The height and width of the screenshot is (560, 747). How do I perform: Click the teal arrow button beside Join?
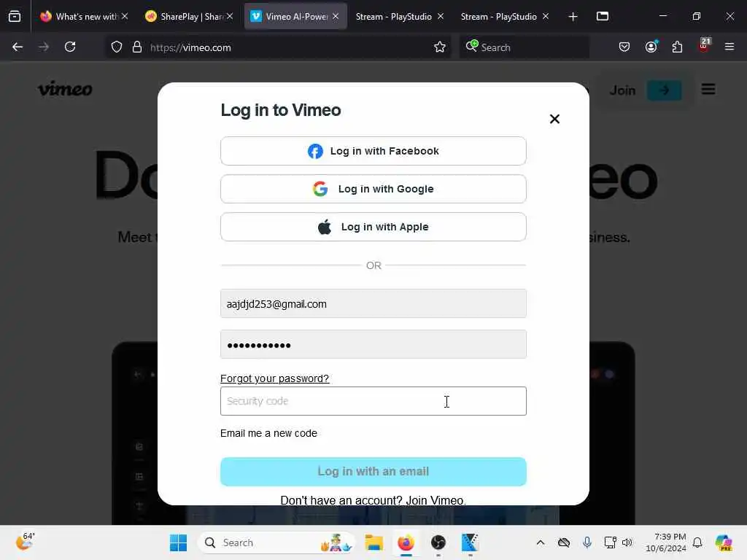tap(664, 90)
